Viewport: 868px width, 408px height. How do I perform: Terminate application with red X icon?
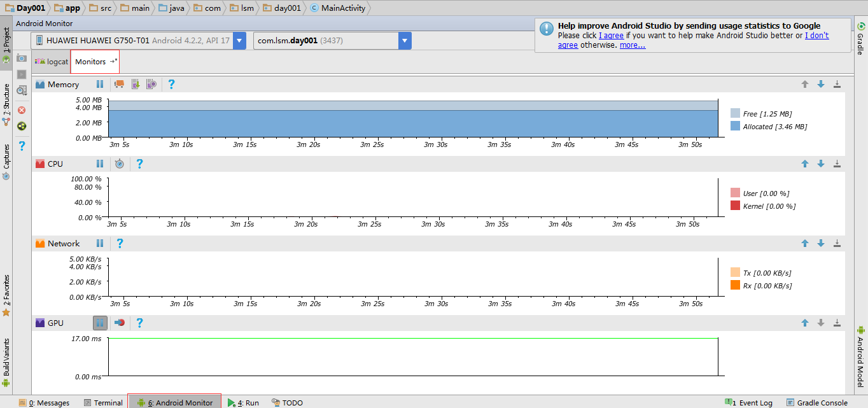tap(22, 109)
